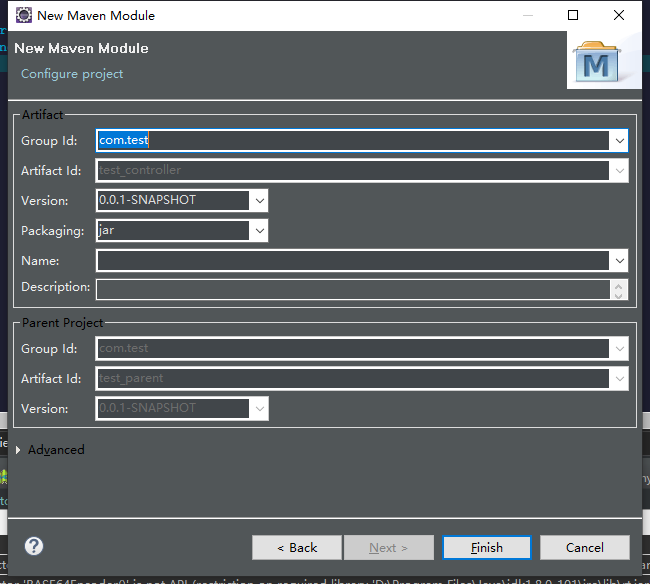Open the Packaging dropdown arrow
The image size is (650, 584).
tap(260, 230)
